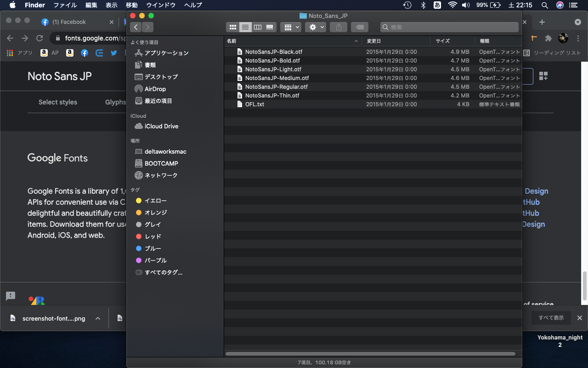Open Select styles tab on Google Fonts

pos(58,102)
